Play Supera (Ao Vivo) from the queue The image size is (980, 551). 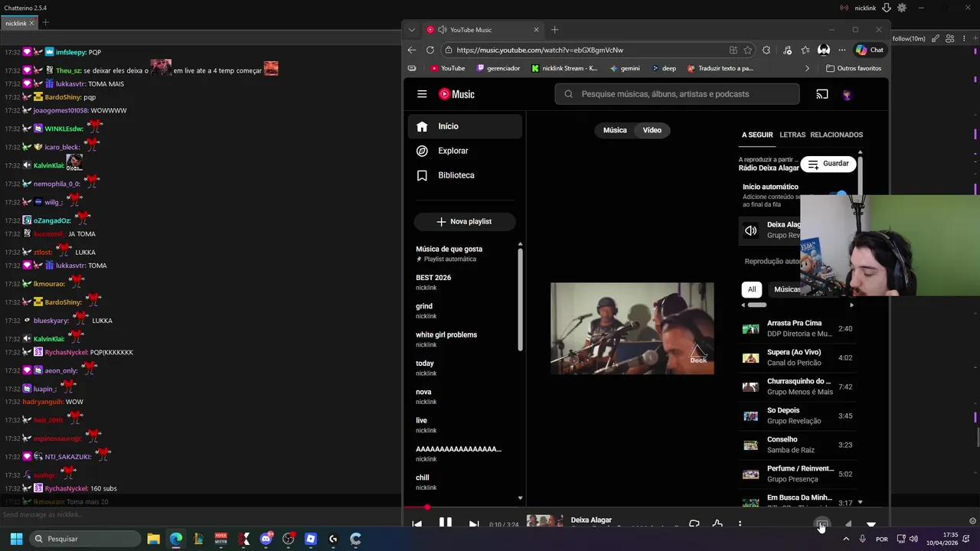click(x=797, y=357)
